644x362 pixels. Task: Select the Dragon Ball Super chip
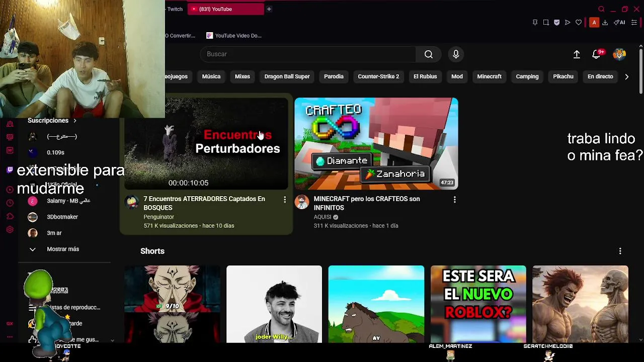pyautogui.click(x=287, y=76)
